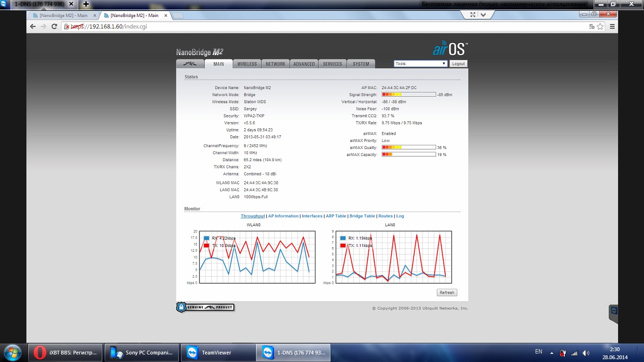The height and width of the screenshot is (362, 644).
Task: Open the taskbar clock showing 2:30
Action: [x=615, y=353]
